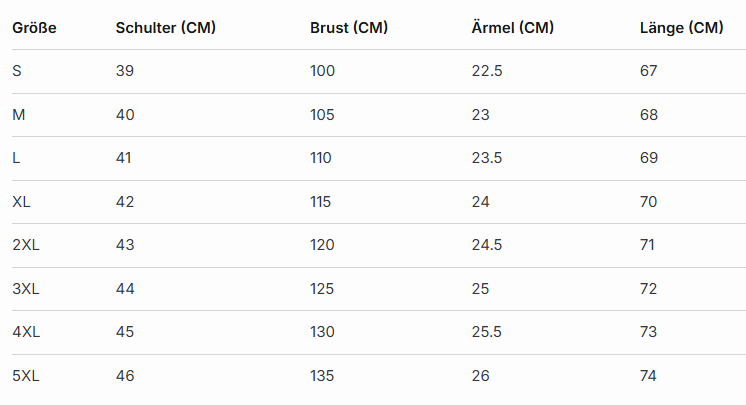Click the Ärmel (CM) column header

pyautogui.click(x=512, y=28)
